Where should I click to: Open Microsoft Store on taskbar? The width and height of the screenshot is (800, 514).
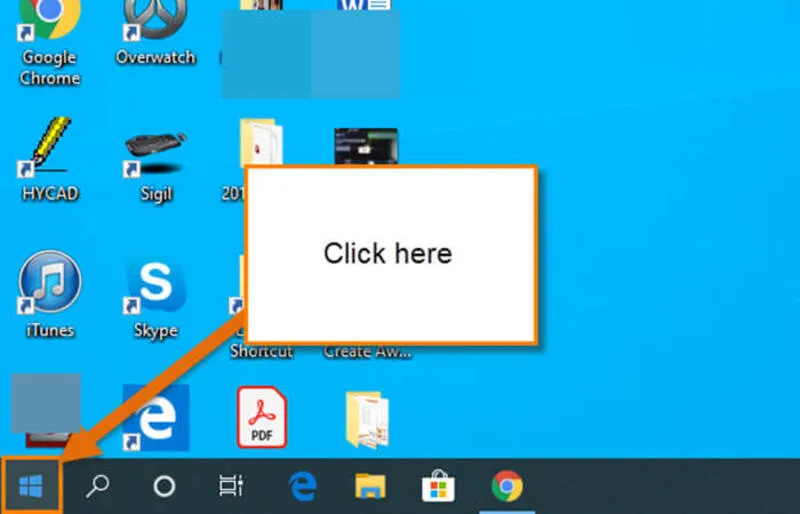pyautogui.click(x=438, y=486)
